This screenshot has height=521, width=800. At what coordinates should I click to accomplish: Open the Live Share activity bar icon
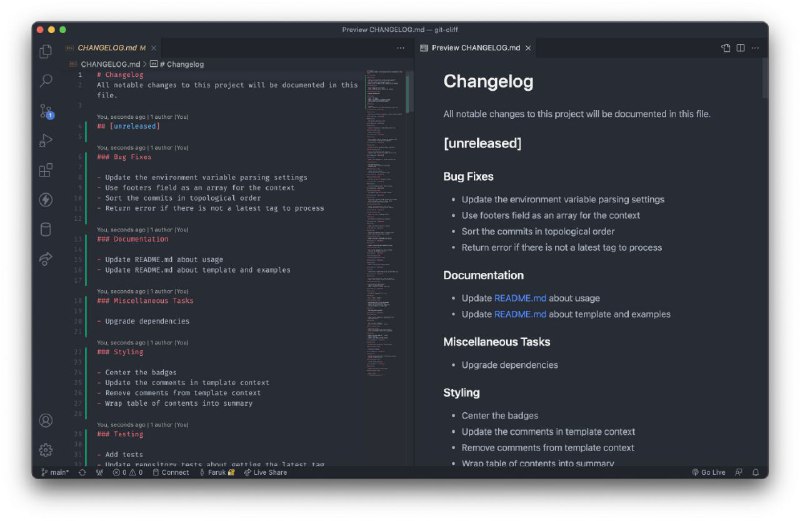click(46, 259)
